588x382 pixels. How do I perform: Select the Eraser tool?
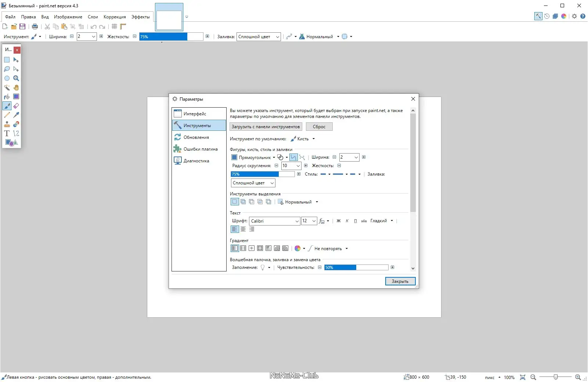point(16,106)
